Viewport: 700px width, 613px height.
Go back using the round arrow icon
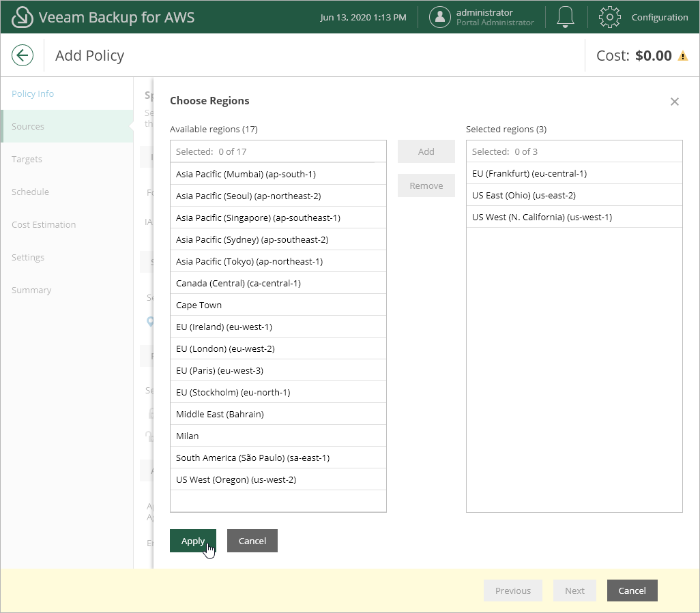point(23,55)
